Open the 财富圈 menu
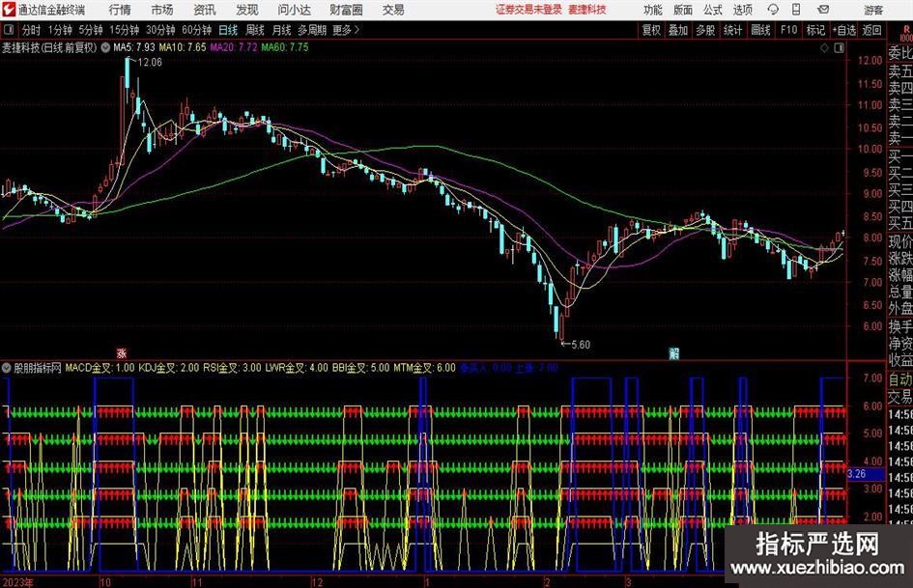913x588 pixels. 346,10
